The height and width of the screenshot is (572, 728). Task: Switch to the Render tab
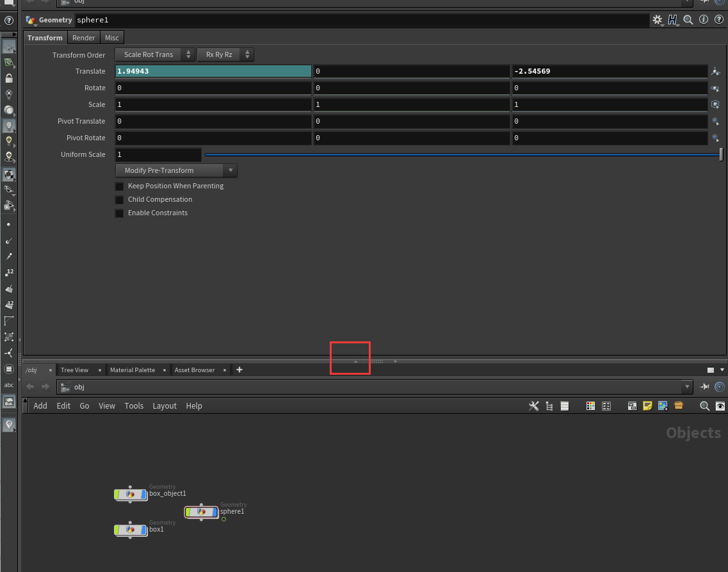pos(84,38)
